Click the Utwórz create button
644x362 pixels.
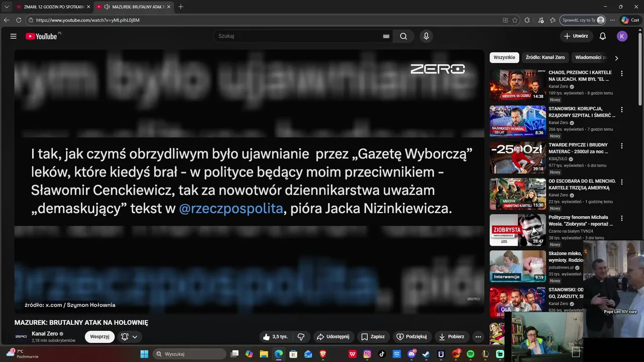point(576,36)
